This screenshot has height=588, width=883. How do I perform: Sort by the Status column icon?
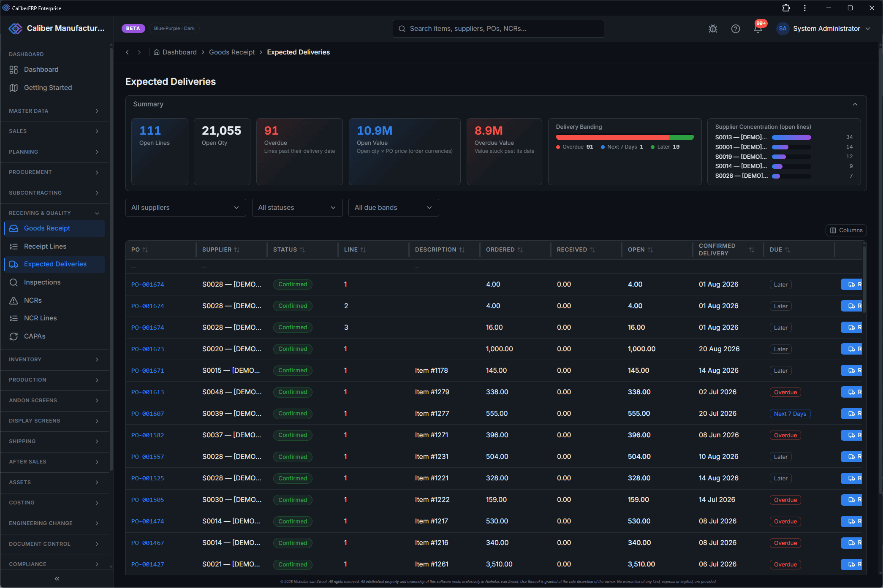[x=302, y=250]
